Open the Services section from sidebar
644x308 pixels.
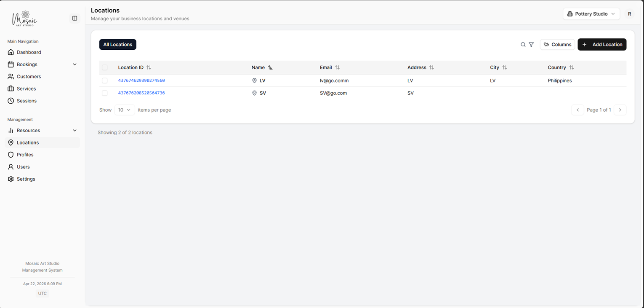[11, 88]
